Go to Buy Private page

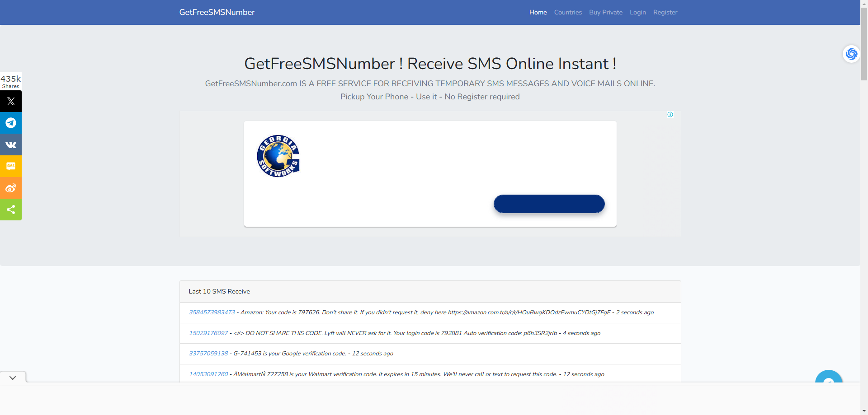tap(605, 12)
